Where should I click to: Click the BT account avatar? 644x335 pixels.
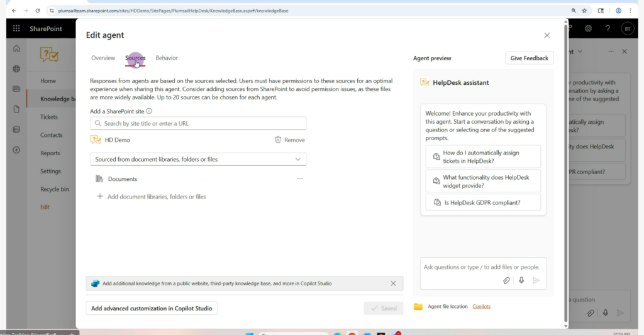[x=627, y=28]
